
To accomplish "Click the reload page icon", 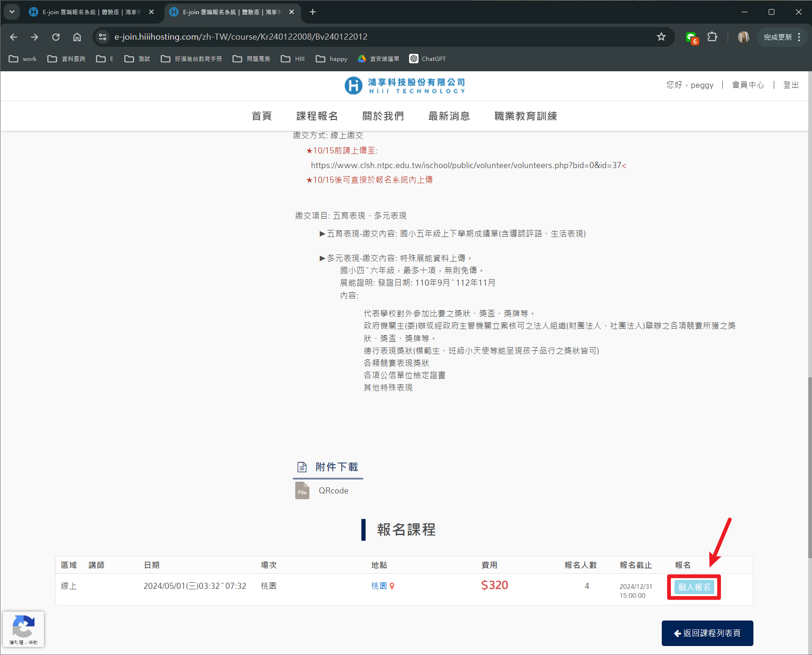I will 56,37.
